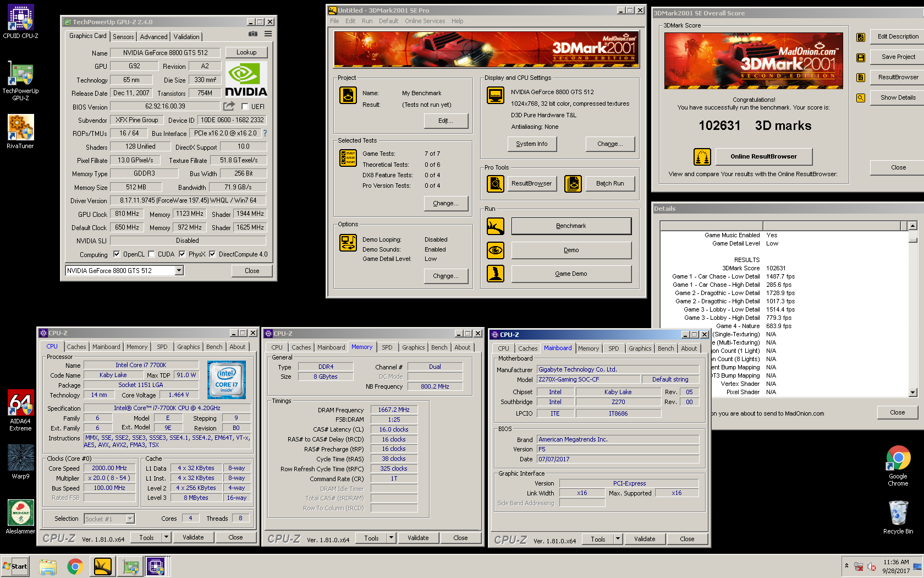The image size is (924, 578).
Task: Click the Batch Run button
Action: click(610, 183)
